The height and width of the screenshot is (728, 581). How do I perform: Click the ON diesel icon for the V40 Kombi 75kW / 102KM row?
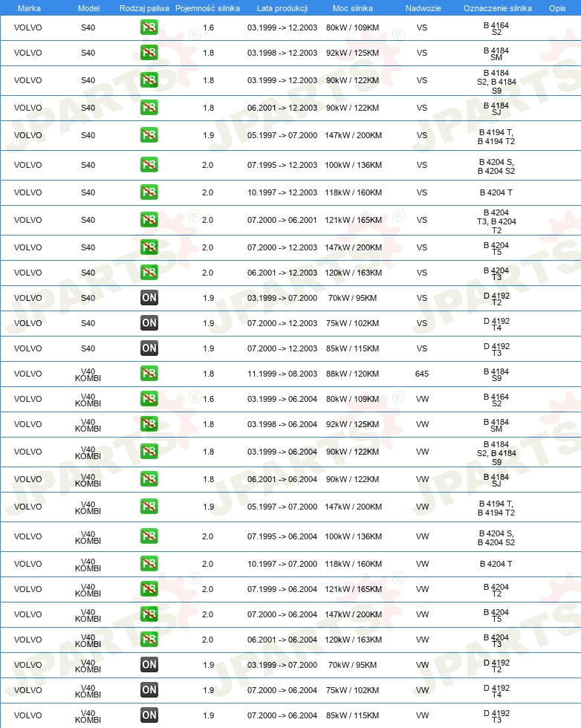149,689
